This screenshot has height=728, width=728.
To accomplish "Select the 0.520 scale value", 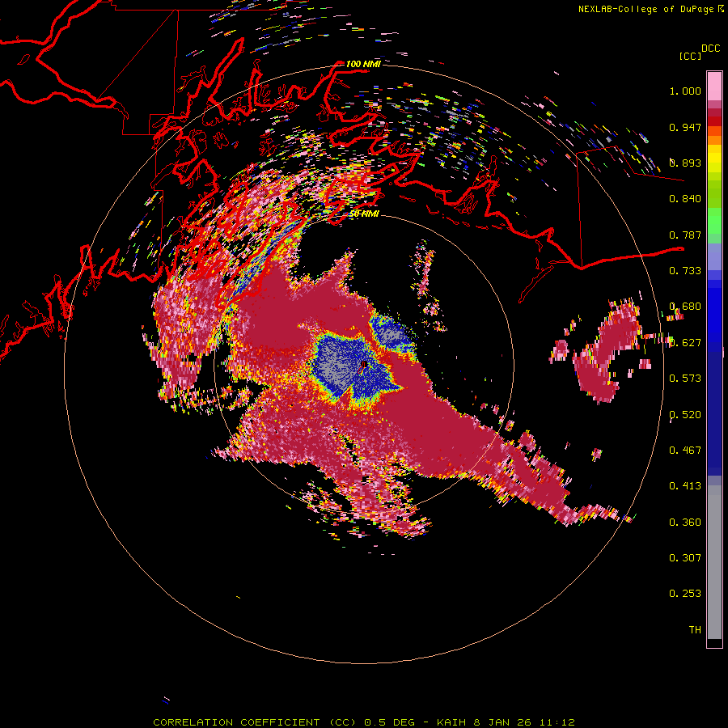I will pyautogui.click(x=685, y=414).
